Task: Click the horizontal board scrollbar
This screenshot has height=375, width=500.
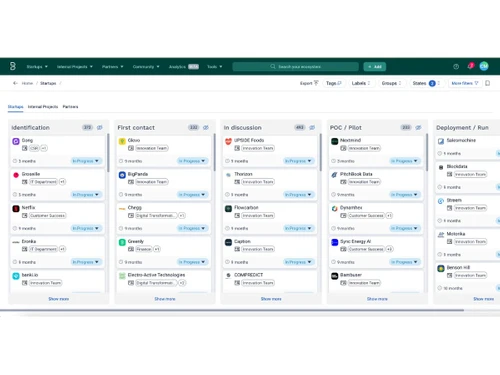Action: [232, 310]
